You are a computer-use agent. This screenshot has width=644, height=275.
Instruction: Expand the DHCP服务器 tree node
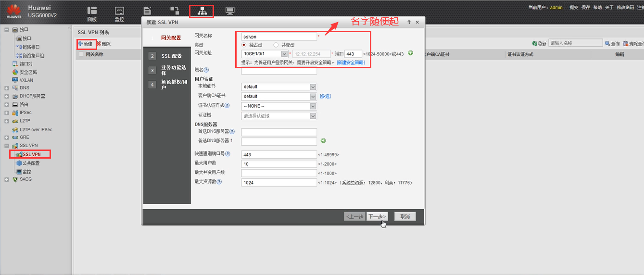(6, 96)
